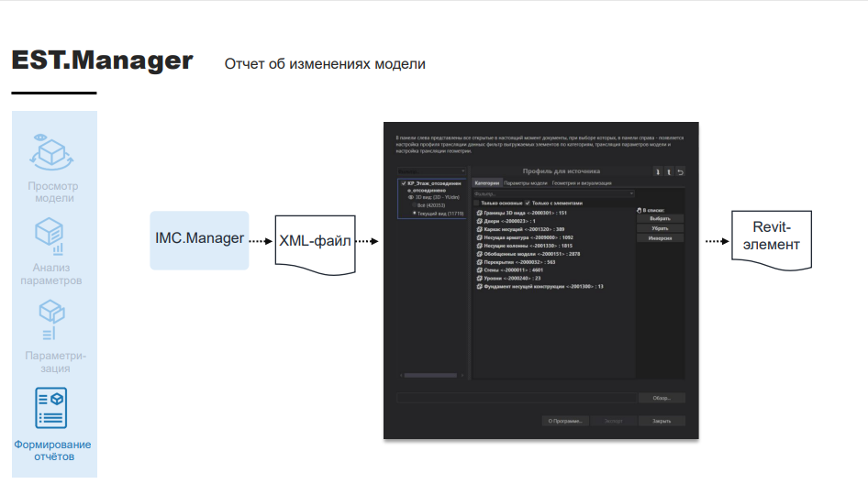Click the Профиль для источника header text
This screenshot has width=868, height=484.
tap(562, 171)
